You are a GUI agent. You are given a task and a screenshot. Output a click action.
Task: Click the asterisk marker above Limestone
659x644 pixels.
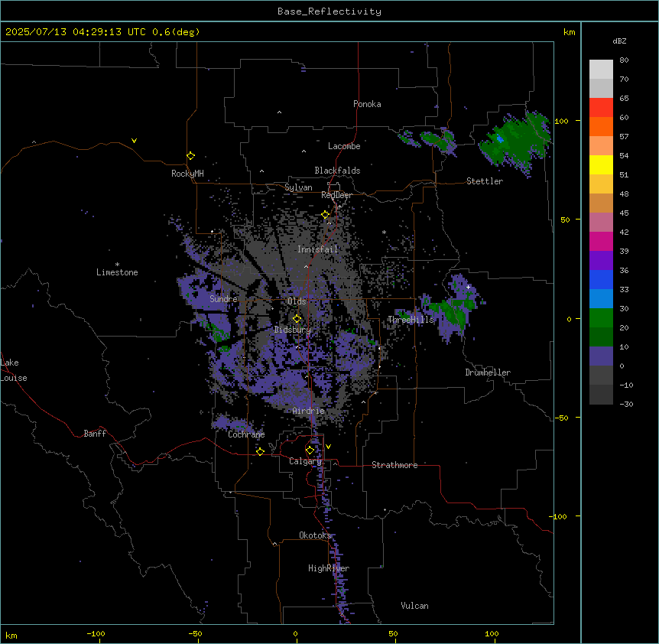coord(117,265)
